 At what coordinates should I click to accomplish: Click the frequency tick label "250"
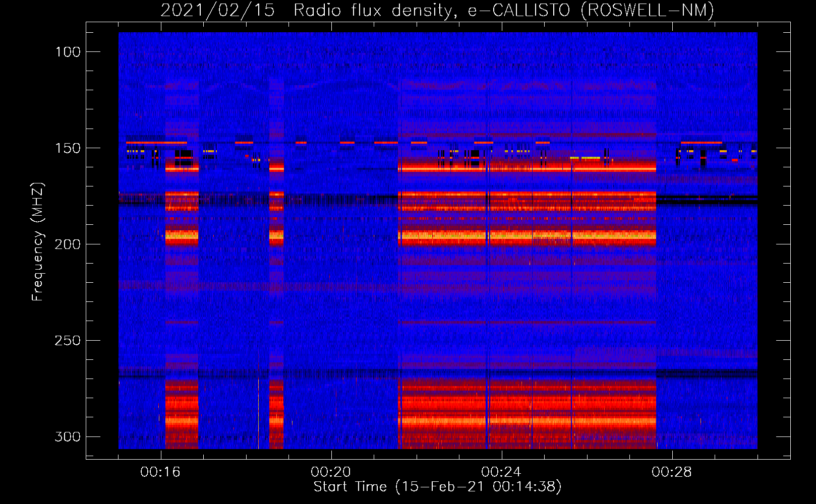point(68,341)
